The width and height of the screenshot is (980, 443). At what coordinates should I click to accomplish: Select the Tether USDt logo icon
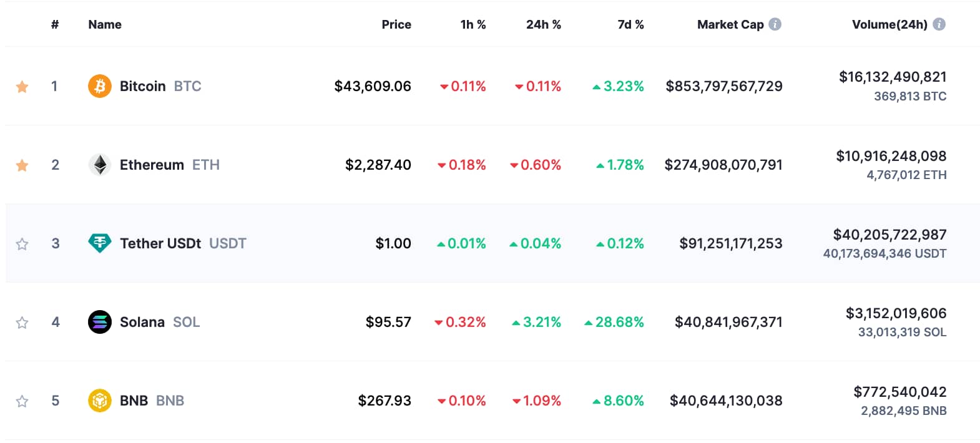[x=99, y=243]
